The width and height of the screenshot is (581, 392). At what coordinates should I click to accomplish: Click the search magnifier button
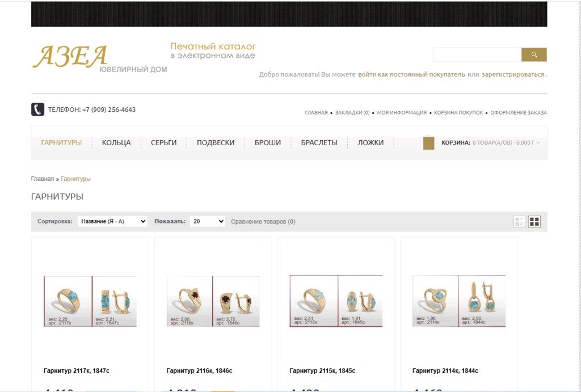point(534,54)
